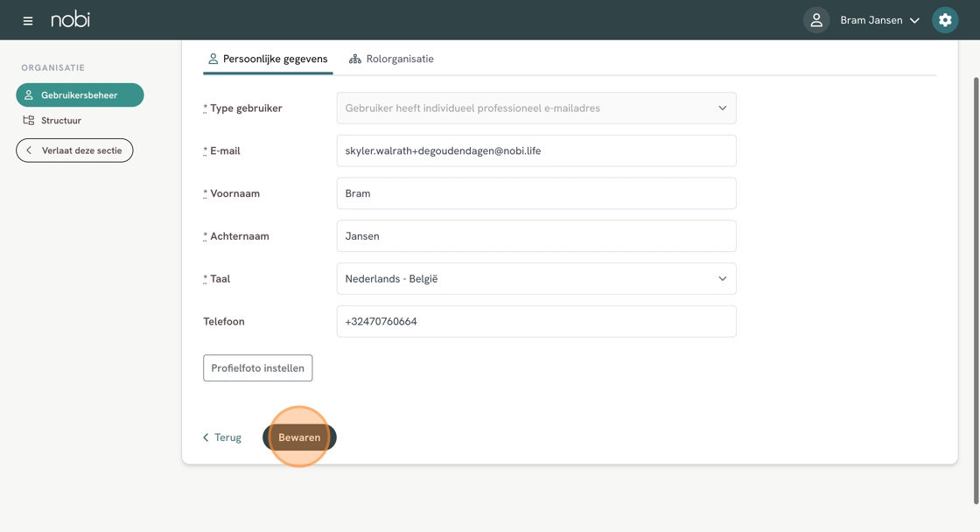980x532 pixels.
Task: Click the user avatar icon
Action: pos(815,20)
